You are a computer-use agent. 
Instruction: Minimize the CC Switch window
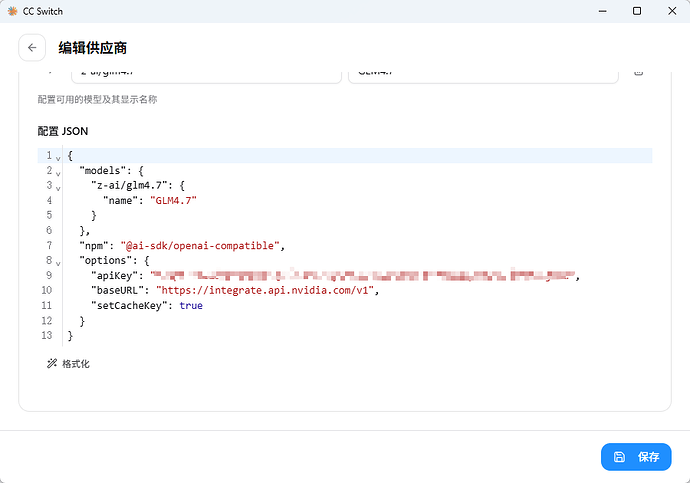click(x=602, y=11)
